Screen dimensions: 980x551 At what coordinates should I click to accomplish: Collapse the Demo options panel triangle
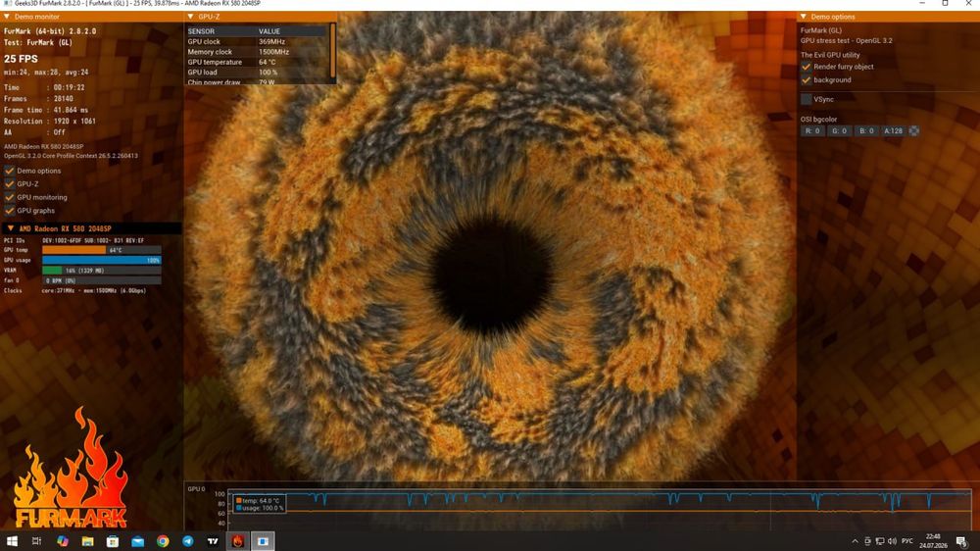[x=804, y=17]
